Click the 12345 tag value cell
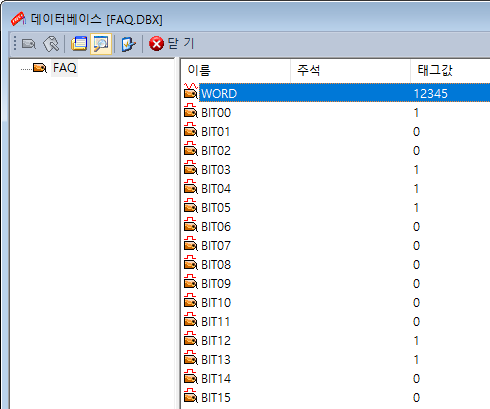Screen dimensions: 490x409 431,94
